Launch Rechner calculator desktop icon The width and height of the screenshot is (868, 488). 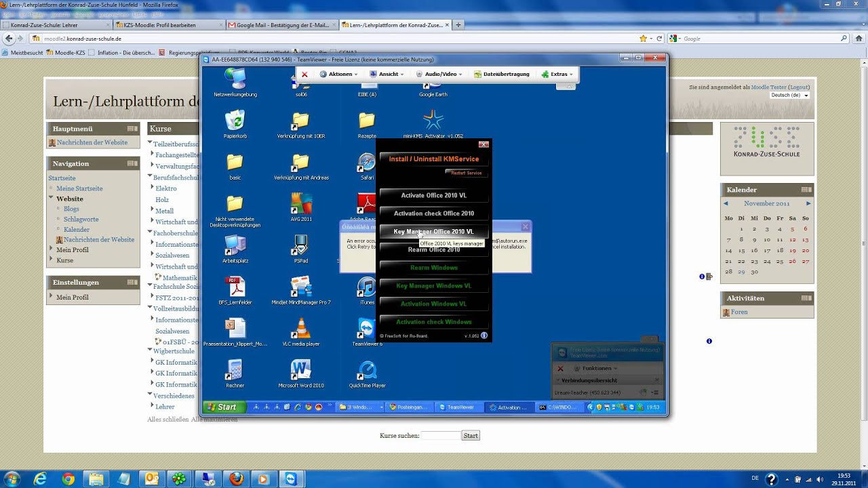(x=235, y=370)
